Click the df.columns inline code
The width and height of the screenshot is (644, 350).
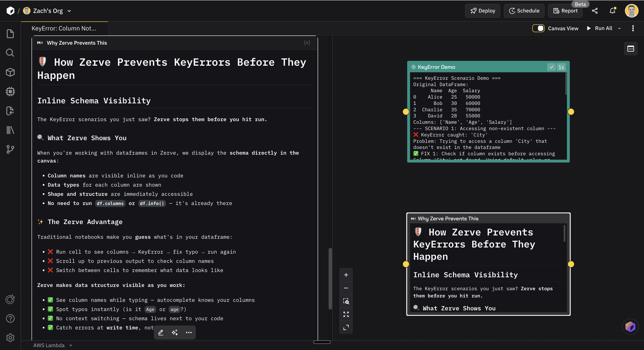click(x=110, y=203)
